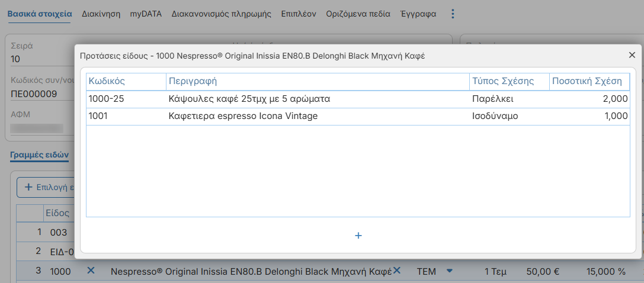
Task: Open the Έγγραφα tab
Action: coord(418,14)
